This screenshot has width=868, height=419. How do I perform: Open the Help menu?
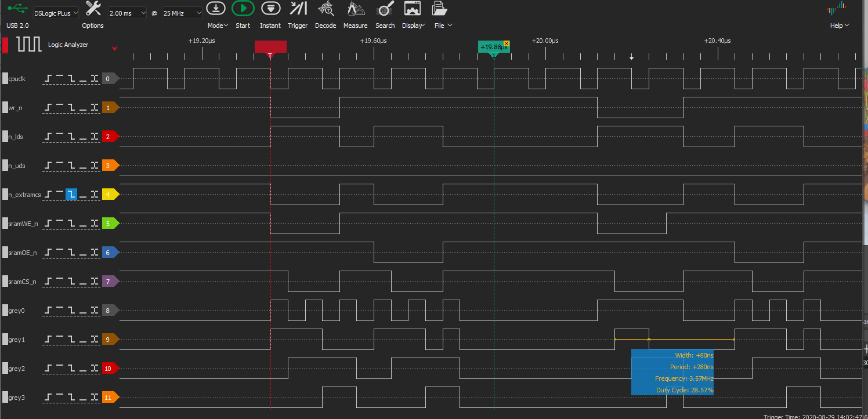839,25
